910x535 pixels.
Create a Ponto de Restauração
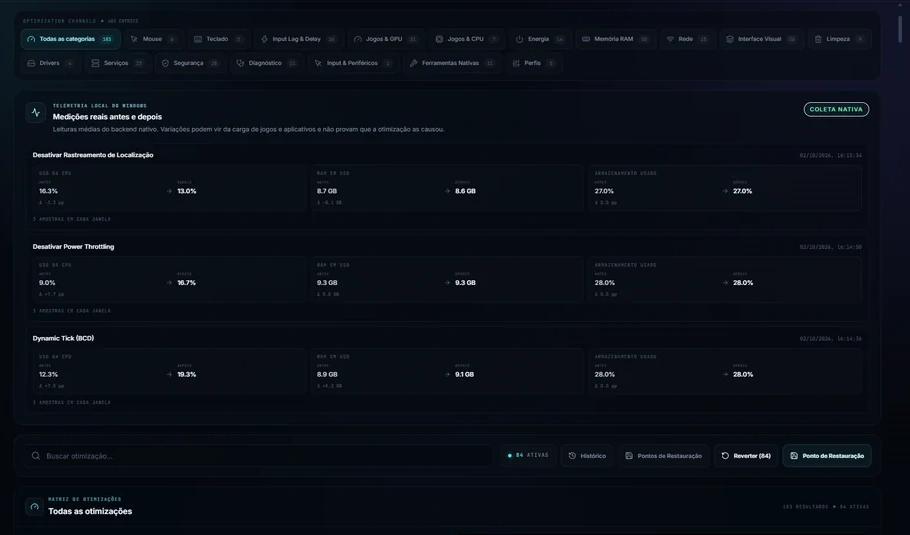[827, 456]
